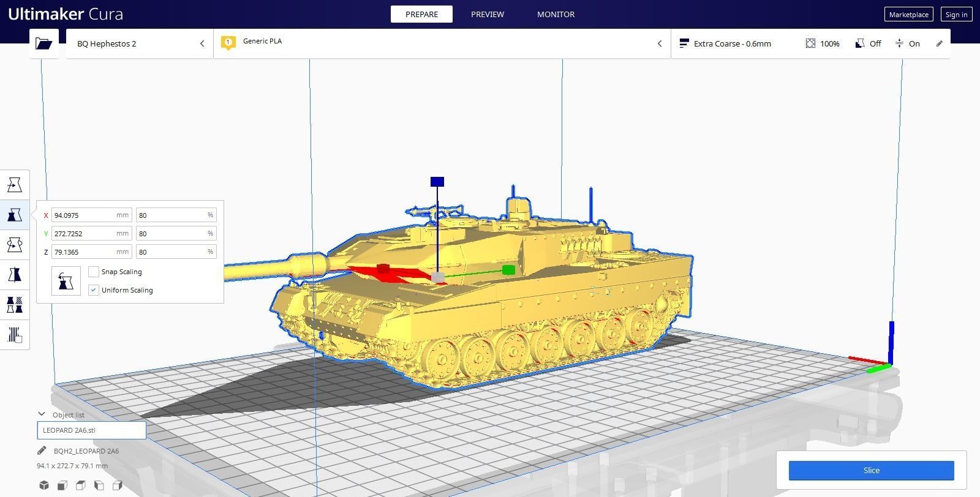Click Y scale percent input field
The height and width of the screenshot is (497, 980).
point(176,234)
